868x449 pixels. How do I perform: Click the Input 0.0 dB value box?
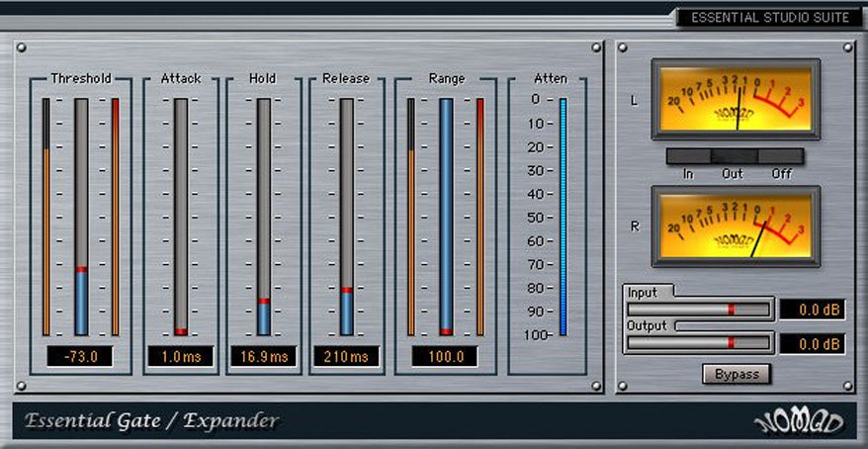coord(812,311)
